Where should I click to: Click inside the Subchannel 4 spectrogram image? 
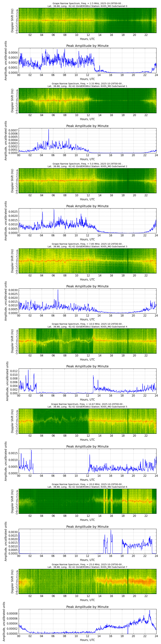click(x=87, y=341)
